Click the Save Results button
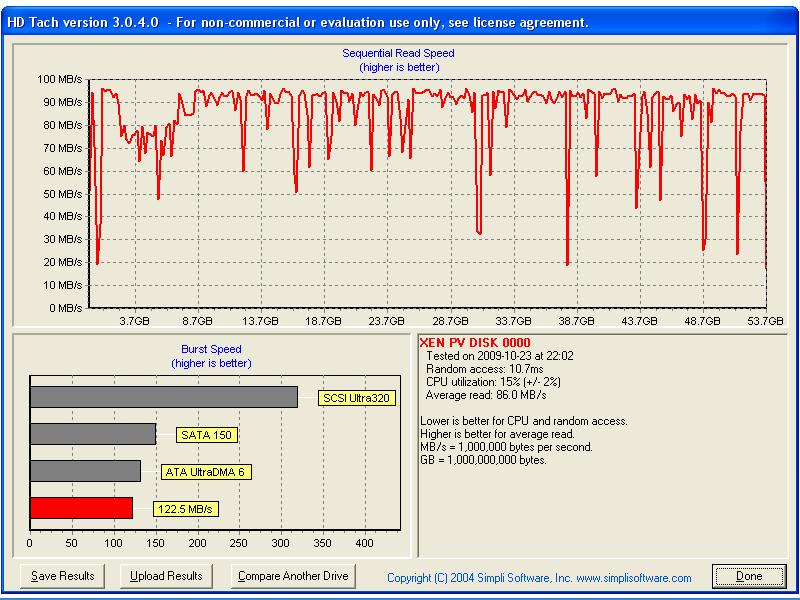 pyautogui.click(x=62, y=576)
